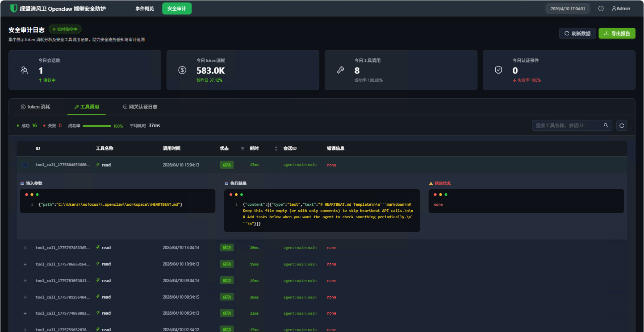Click the green shield logo in the header
644x332 pixels.
(x=14, y=8)
